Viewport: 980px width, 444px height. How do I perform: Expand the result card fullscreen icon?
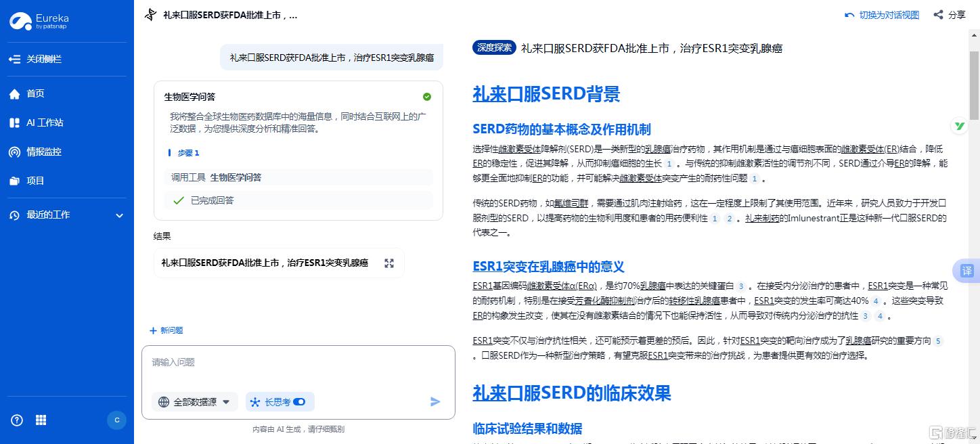pos(389,263)
